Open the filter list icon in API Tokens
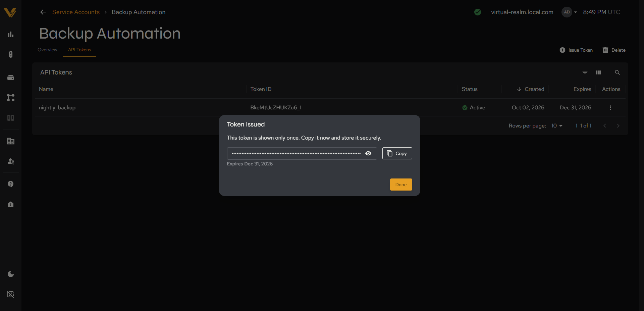644x311 pixels. tap(585, 72)
